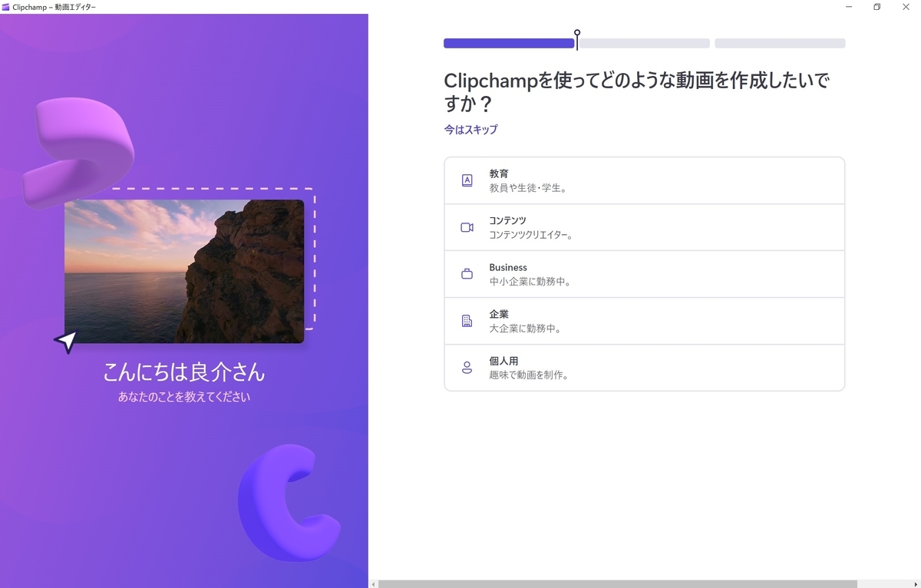Viewport: 921px width, 588px height.
Task: Click the briefcase icon beside Business
Action: [x=467, y=274]
